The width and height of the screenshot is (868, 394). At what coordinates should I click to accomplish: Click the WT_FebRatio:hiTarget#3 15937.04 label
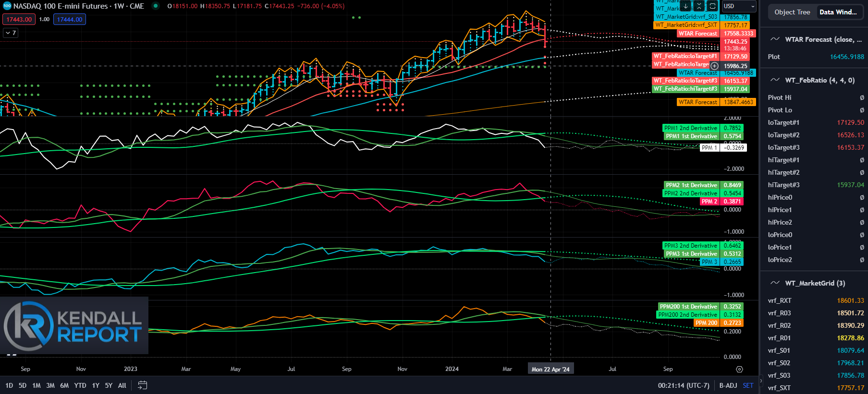[x=701, y=89]
